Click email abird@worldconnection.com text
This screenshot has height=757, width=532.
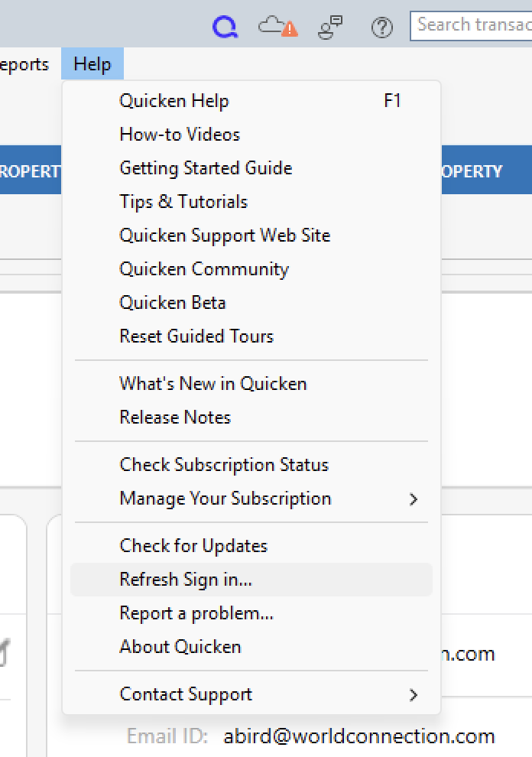tap(359, 736)
